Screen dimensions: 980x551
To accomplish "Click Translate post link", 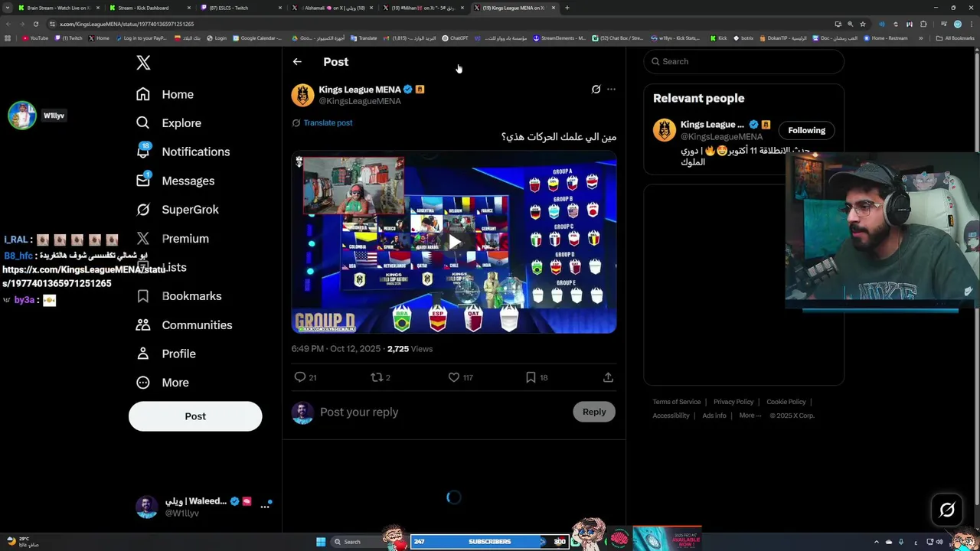I will [x=328, y=122].
